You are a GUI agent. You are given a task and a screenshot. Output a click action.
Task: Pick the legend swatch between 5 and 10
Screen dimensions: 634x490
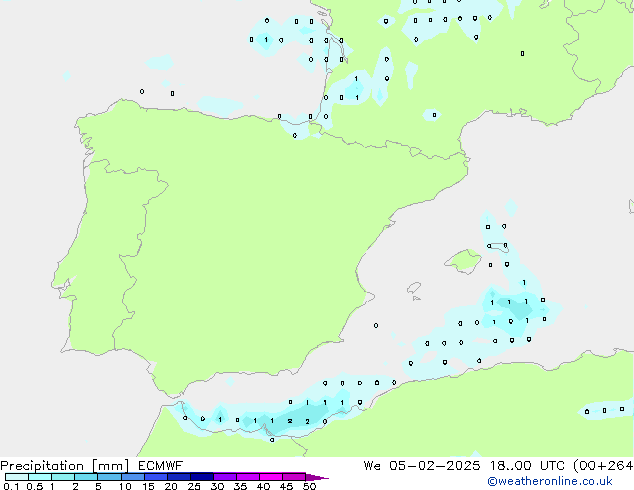(110, 477)
